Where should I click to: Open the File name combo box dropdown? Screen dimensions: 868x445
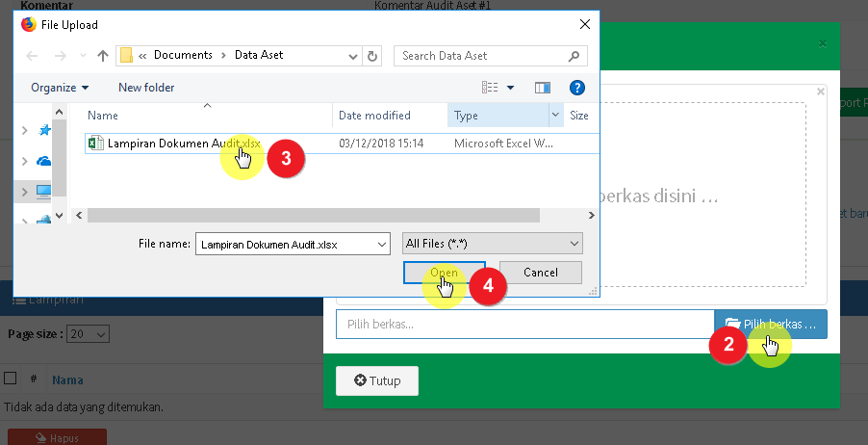[x=382, y=245]
